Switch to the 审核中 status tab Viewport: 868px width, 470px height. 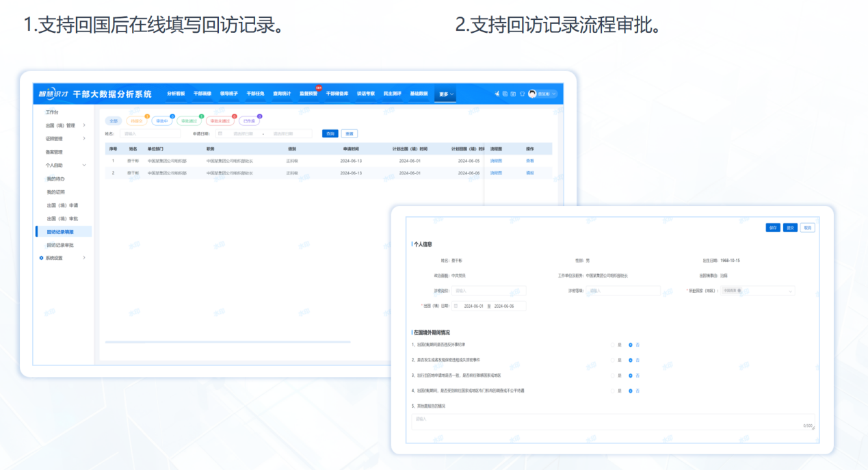click(162, 121)
